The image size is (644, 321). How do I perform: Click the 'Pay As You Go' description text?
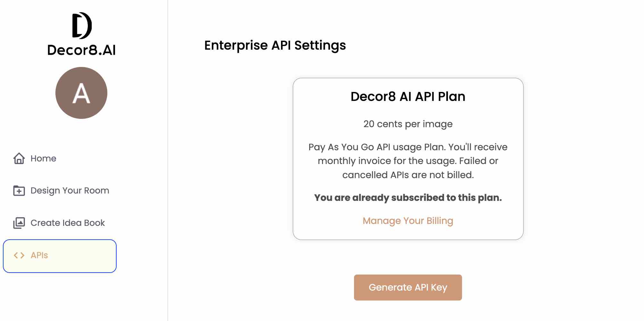pos(408,147)
